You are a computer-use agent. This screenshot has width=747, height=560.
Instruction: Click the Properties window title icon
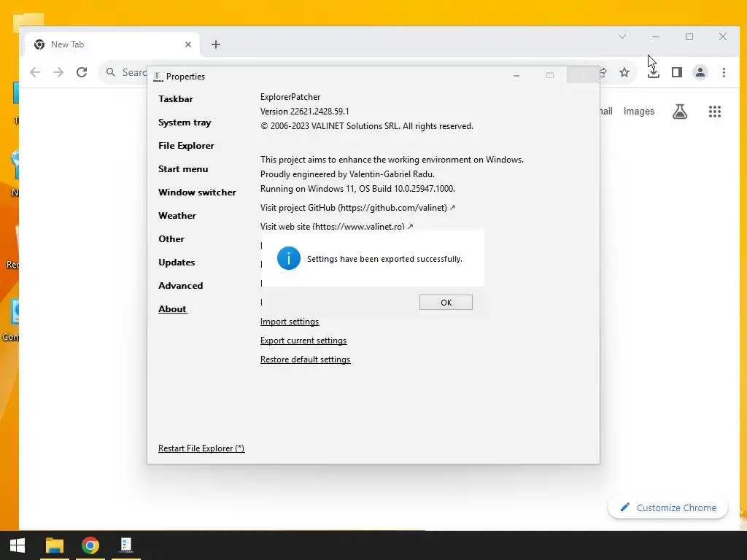[158, 76]
